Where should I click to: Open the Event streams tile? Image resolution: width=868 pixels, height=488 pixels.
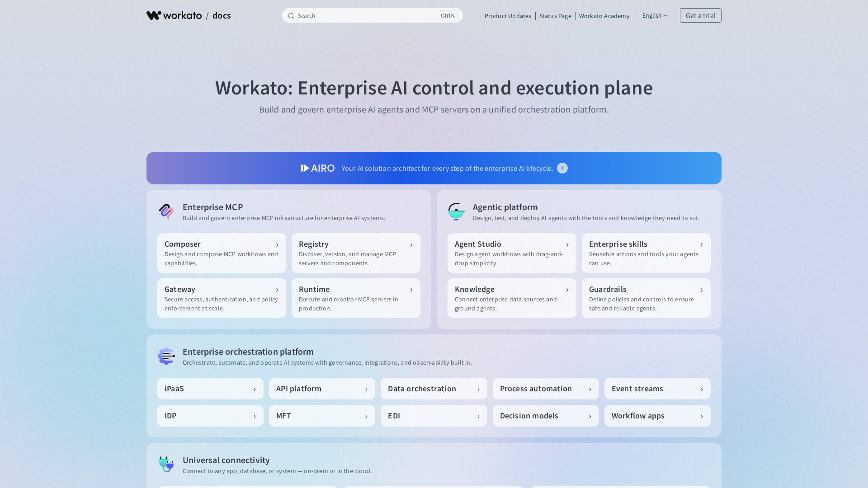coord(657,389)
